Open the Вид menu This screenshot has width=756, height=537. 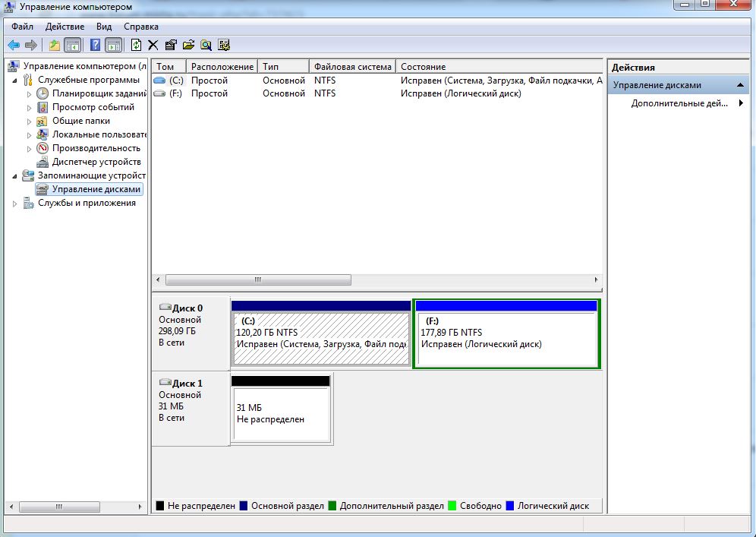pyautogui.click(x=104, y=27)
